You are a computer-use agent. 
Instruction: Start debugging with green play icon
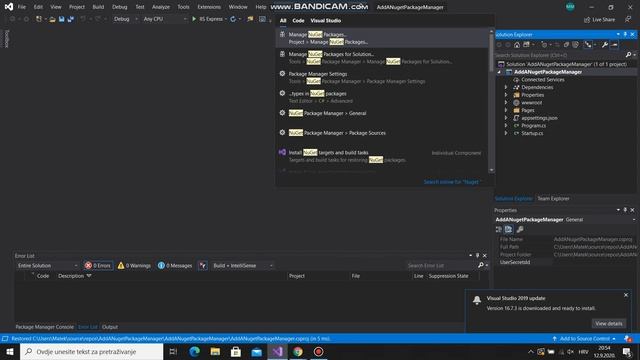tap(194, 19)
